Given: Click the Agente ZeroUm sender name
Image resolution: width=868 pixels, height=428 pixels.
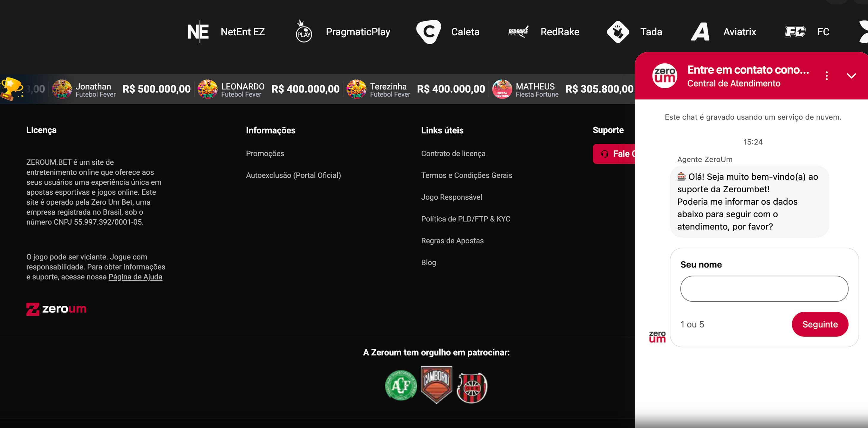Looking at the screenshot, I should pos(705,159).
